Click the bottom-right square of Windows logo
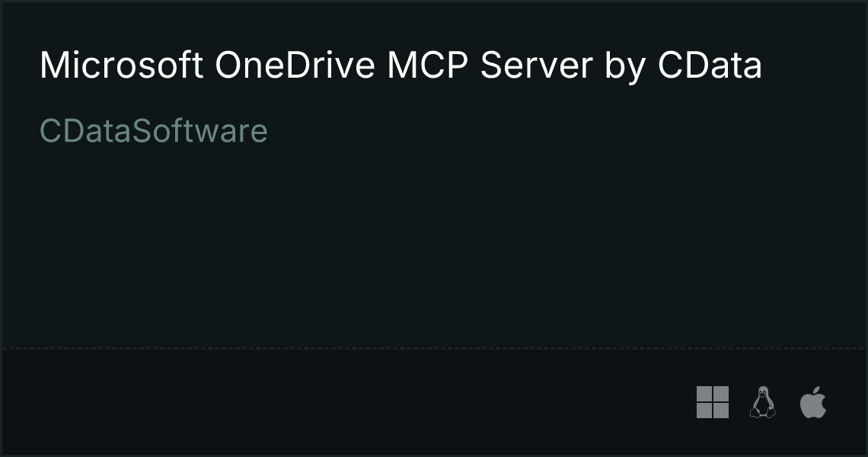The image size is (868, 457). (x=721, y=411)
